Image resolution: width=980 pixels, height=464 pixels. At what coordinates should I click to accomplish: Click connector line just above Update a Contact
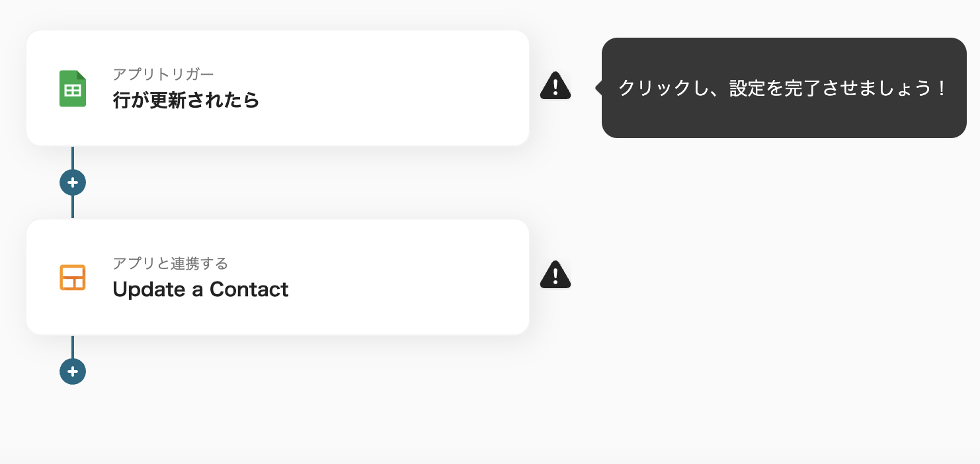tap(73, 209)
